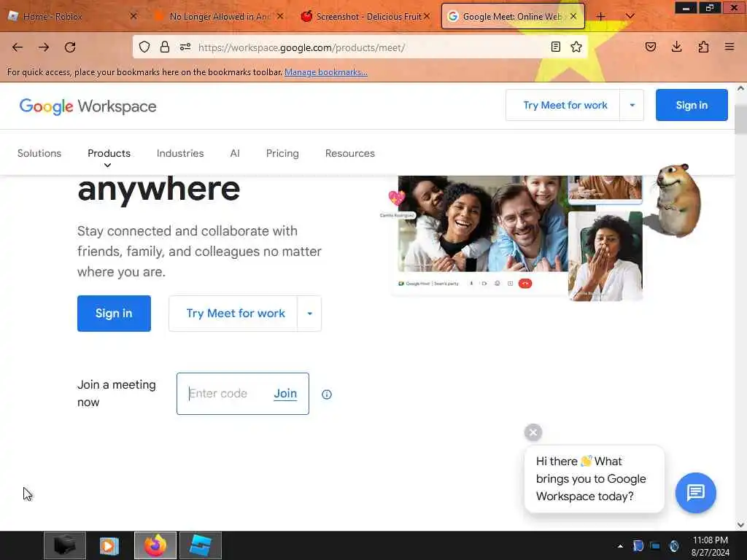Open the Extensions puzzle icon
747x560 pixels.
click(x=703, y=47)
